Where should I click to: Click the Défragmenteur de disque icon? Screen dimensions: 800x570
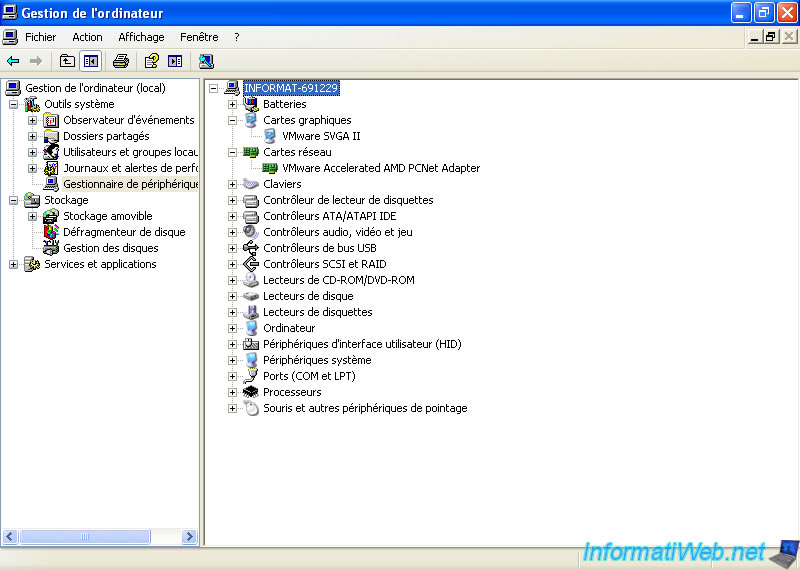tap(51, 232)
